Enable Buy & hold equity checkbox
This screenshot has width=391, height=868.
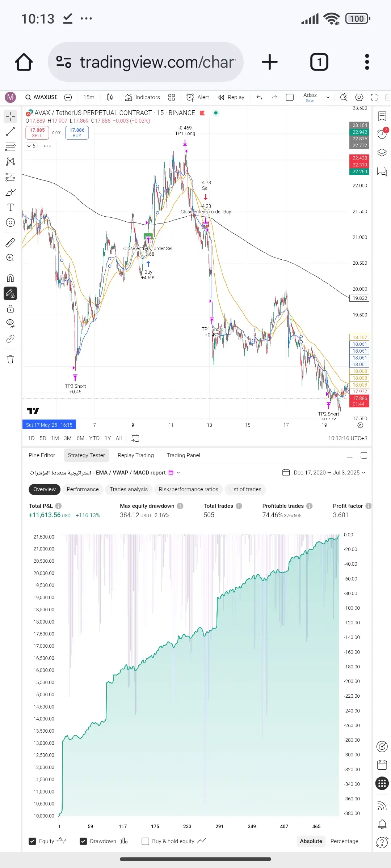[x=146, y=841]
